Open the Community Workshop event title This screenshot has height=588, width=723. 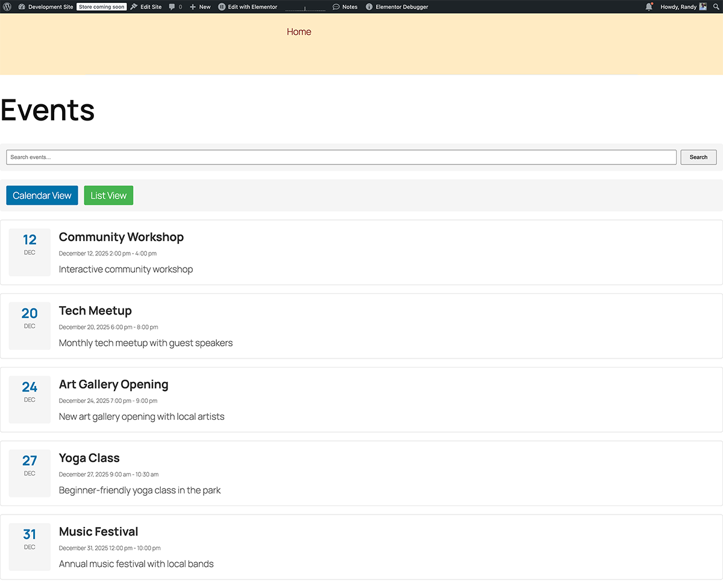pos(121,237)
